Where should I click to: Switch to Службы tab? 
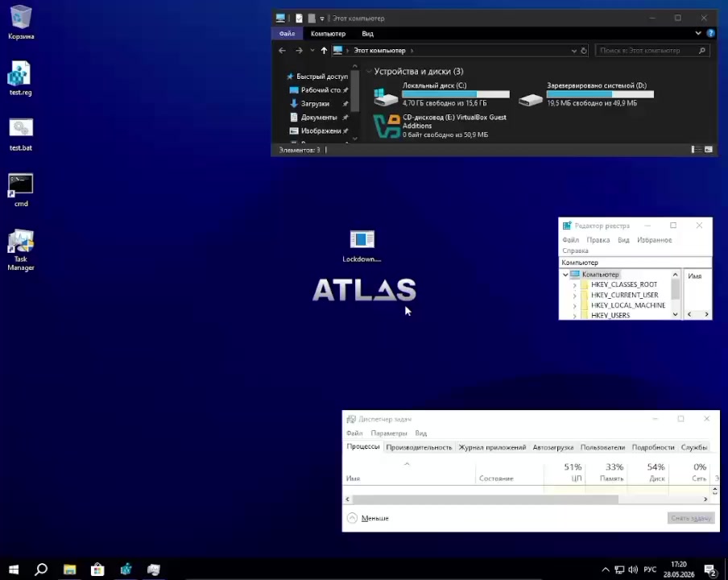coord(693,447)
